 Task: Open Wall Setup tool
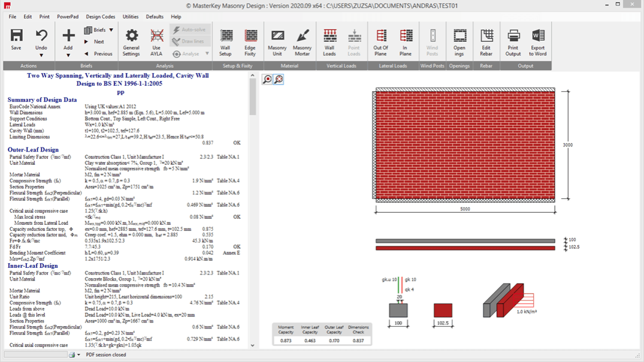coord(225,43)
